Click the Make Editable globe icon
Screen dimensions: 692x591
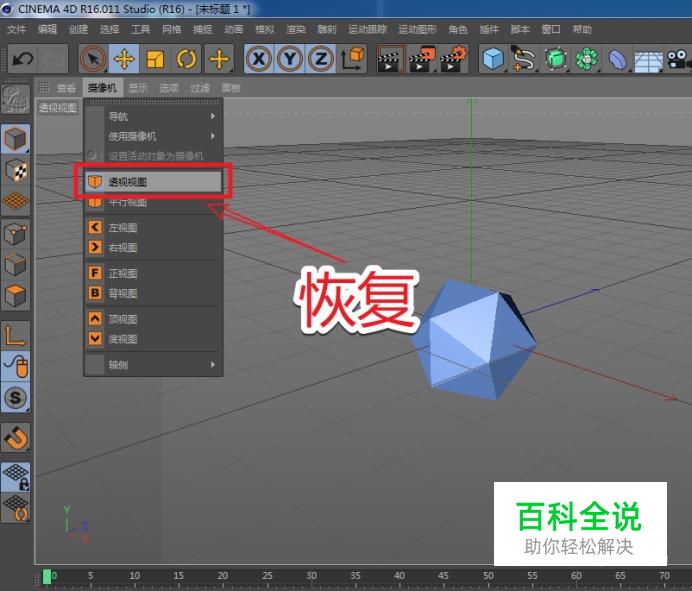click(16, 99)
